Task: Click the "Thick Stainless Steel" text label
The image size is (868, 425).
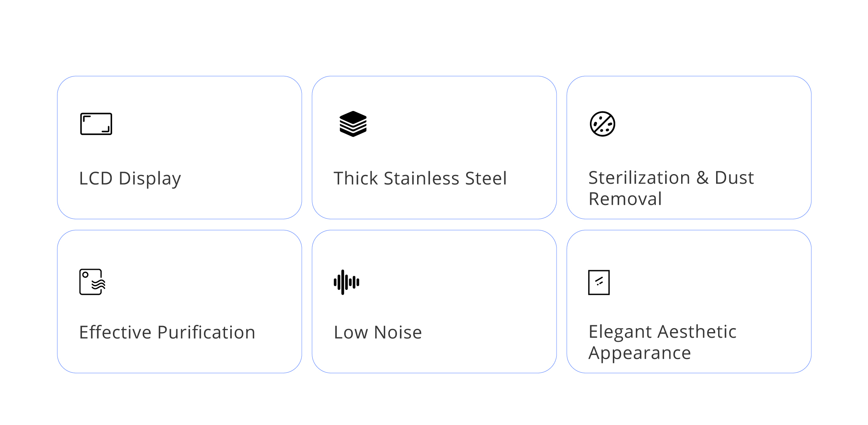Action: tap(420, 179)
